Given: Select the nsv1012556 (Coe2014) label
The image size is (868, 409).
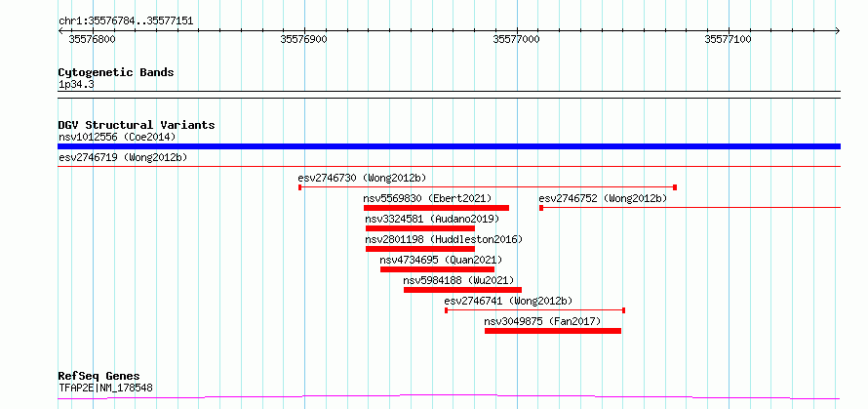Looking at the screenshot, I should 117,137.
